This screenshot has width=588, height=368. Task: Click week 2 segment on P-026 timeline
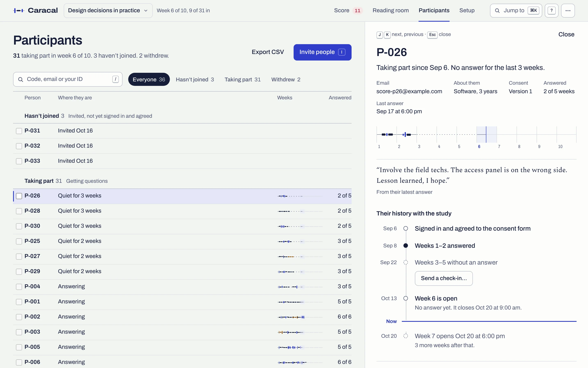pyautogui.click(x=406, y=134)
